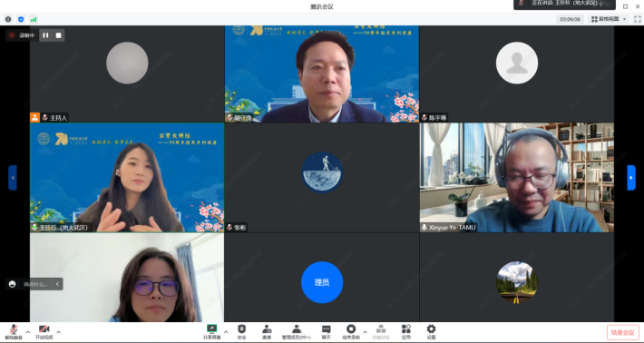644x343 pixels.
Task: Expand audio options arrow beside microphone
Action: (x=28, y=332)
